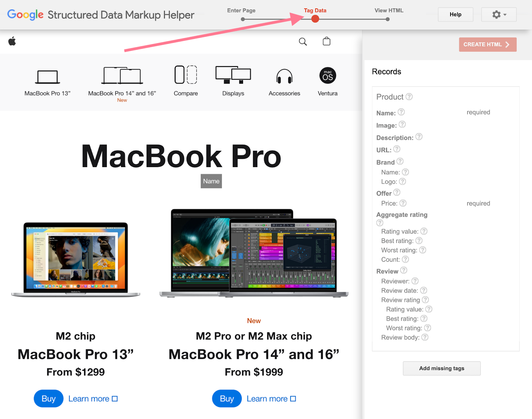This screenshot has width=532, height=419.
Task: Open help icon for Image field
Action: click(x=402, y=124)
